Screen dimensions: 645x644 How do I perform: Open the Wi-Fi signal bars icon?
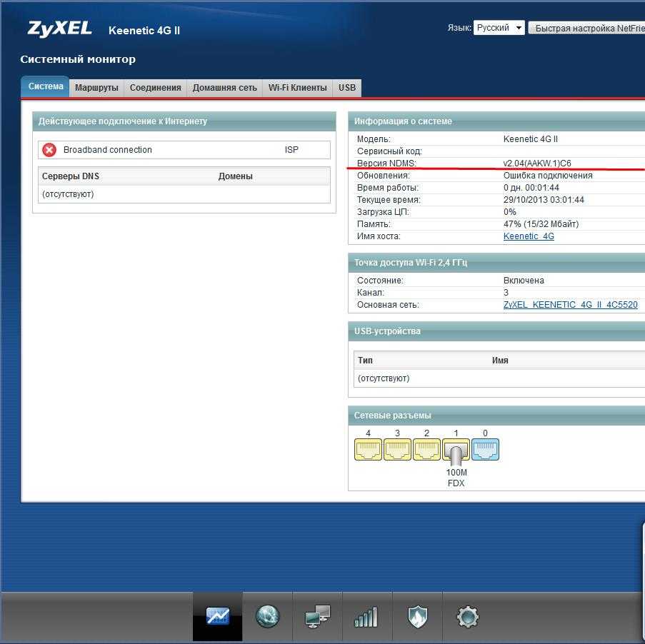pyautogui.click(x=366, y=616)
